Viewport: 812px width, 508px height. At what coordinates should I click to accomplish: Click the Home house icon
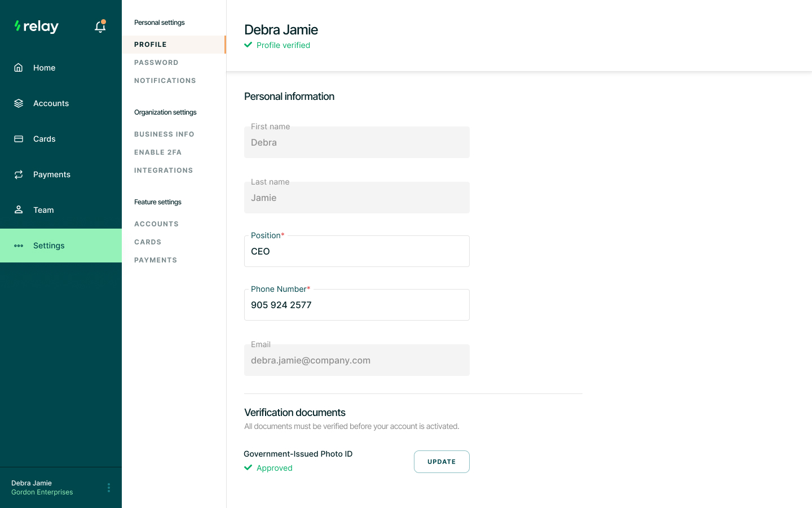point(19,68)
